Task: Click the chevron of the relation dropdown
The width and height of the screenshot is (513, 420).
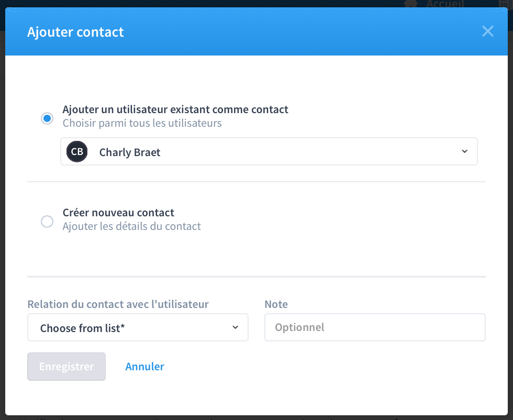Action: point(235,327)
